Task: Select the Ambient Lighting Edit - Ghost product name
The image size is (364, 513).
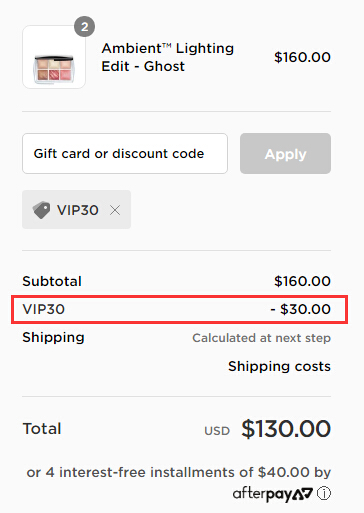Action: 168,57
